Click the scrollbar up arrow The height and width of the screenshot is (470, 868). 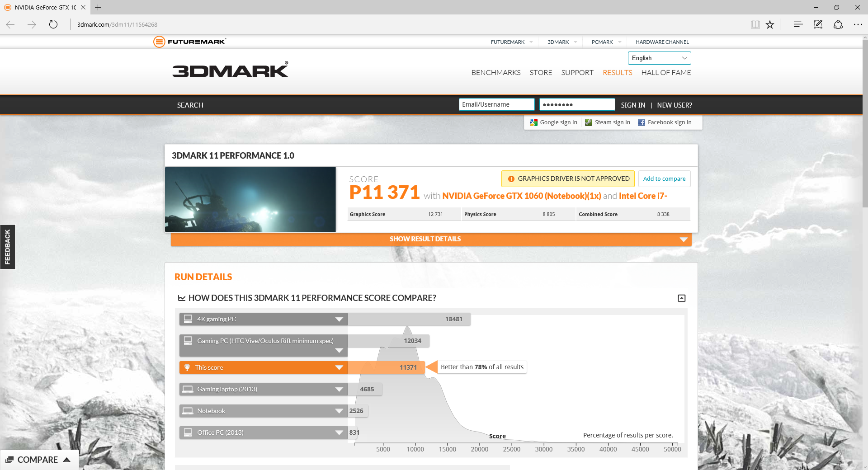865,38
